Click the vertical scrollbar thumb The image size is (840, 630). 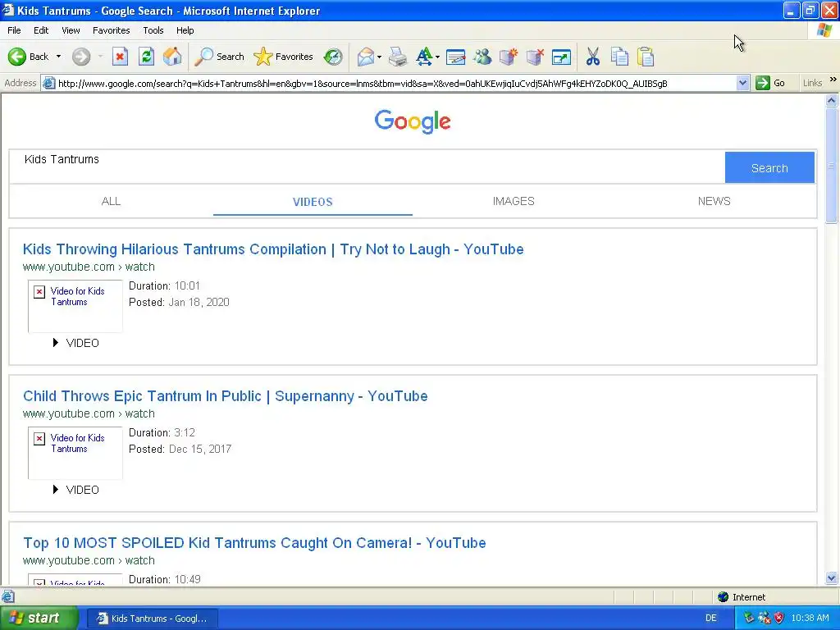click(832, 166)
